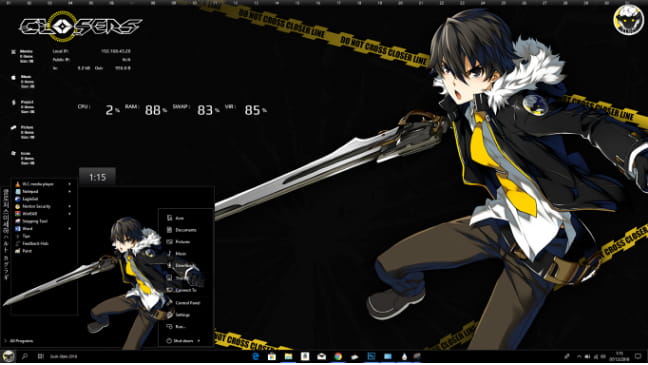
Task: Click the search magnifier on the taskbar
Action: (24, 356)
